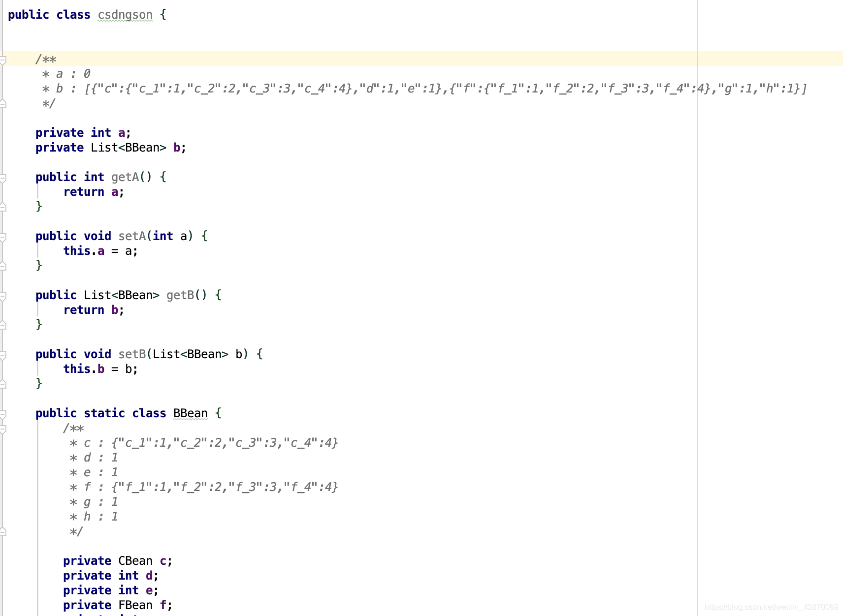Click 'private int d;' field line
This screenshot has height=616, width=843.
pos(111,576)
